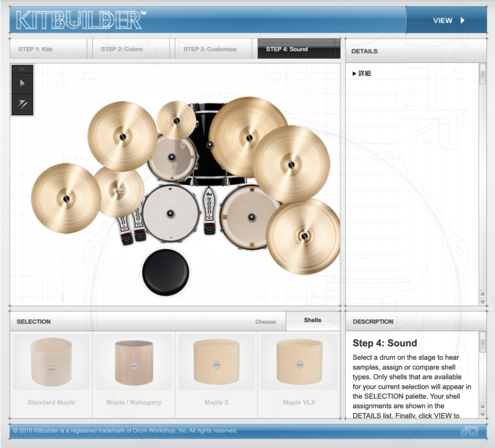Click the Description panel scroll down arrow
This screenshot has width=495, height=448.
(x=483, y=414)
